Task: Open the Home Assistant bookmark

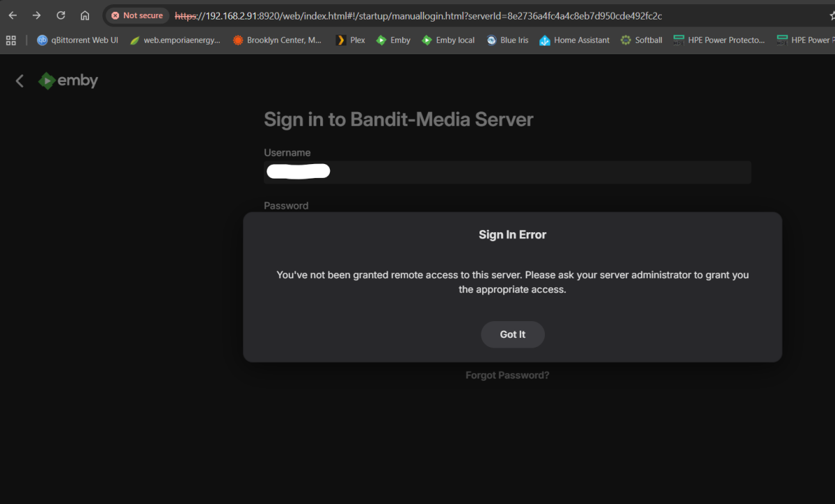Action: pyautogui.click(x=574, y=40)
